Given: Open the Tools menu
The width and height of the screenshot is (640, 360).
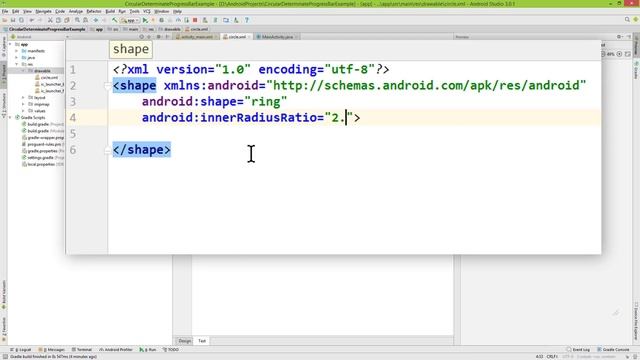Looking at the screenshot, I should tap(134, 11).
